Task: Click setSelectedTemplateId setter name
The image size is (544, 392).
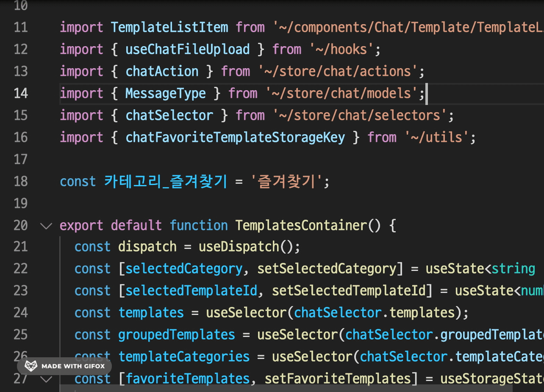Action: point(349,291)
